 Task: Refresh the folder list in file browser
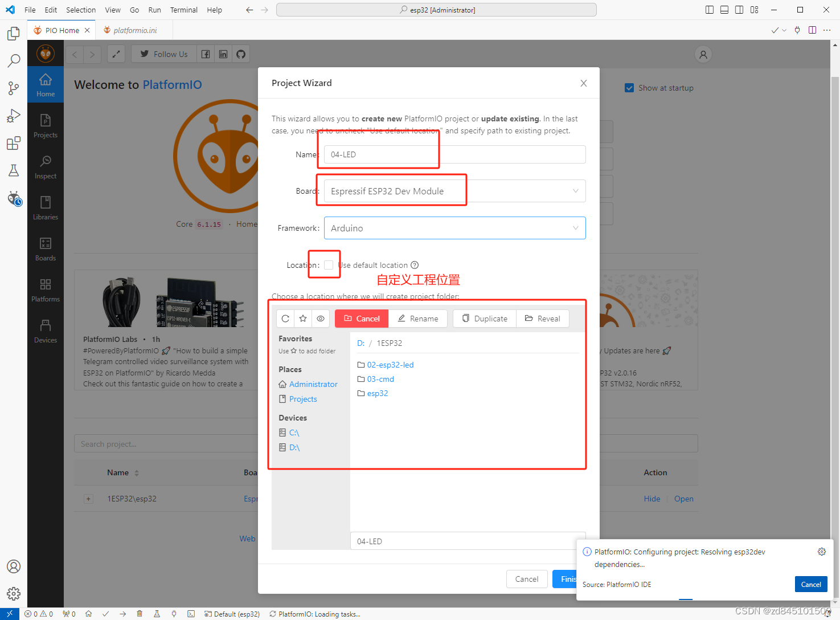285,319
